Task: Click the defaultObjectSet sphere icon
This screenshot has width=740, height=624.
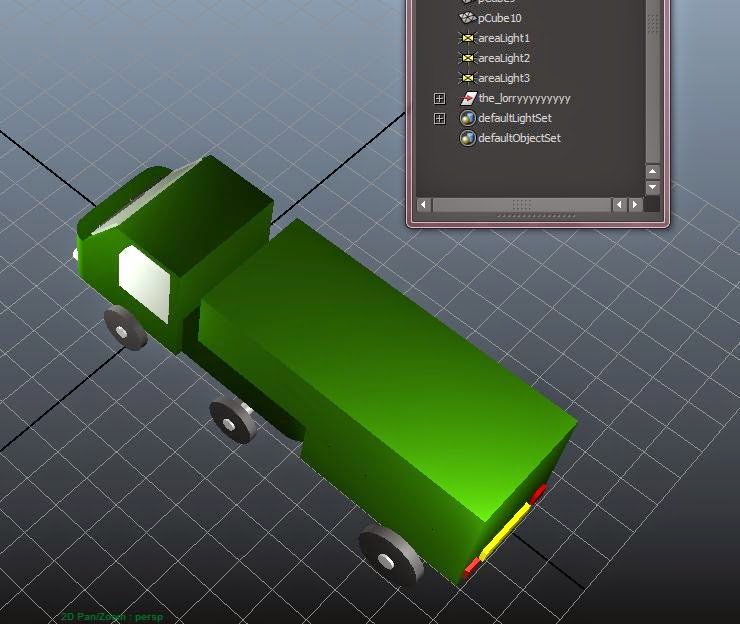Action: coord(468,138)
